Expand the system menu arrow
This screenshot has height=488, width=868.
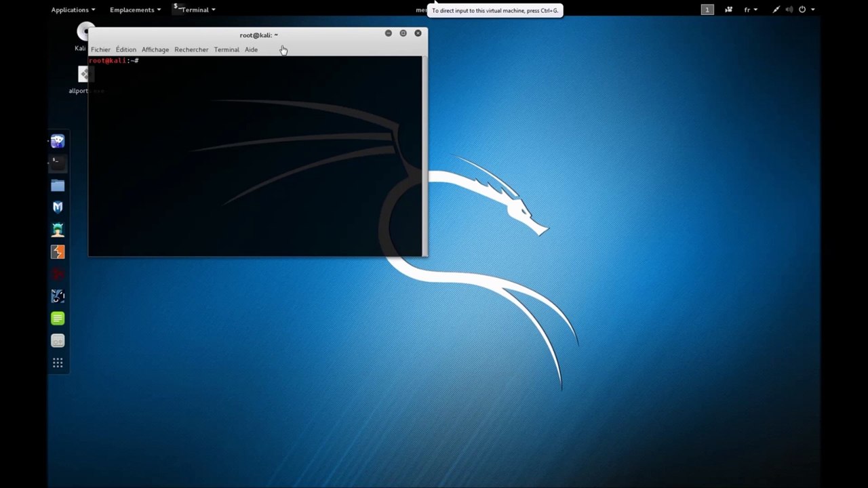tap(812, 9)
